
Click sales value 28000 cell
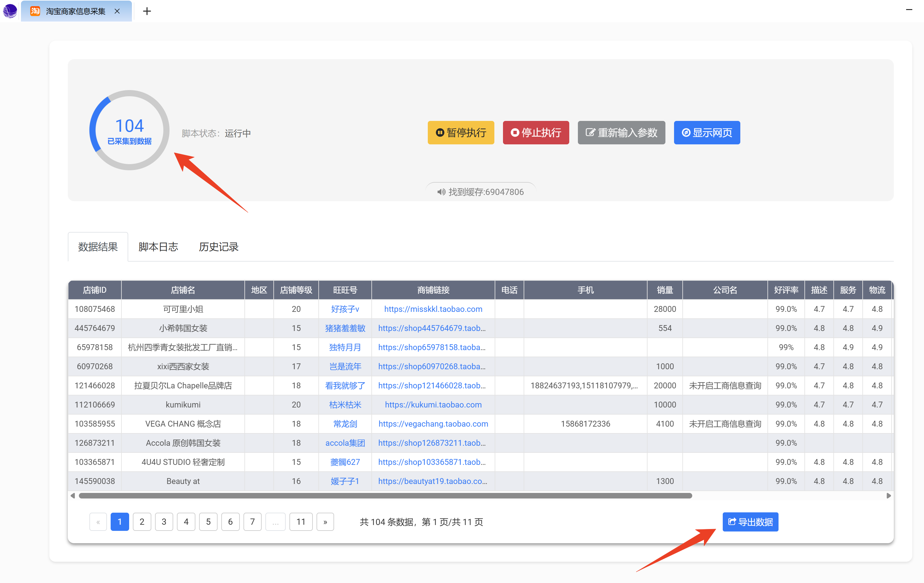pyautogui.click(x=665, y=309)
